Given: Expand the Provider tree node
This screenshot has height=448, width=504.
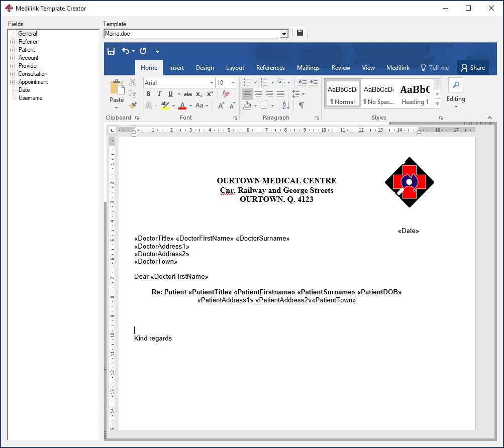Looking at the screenshot, I should (13, 66).
